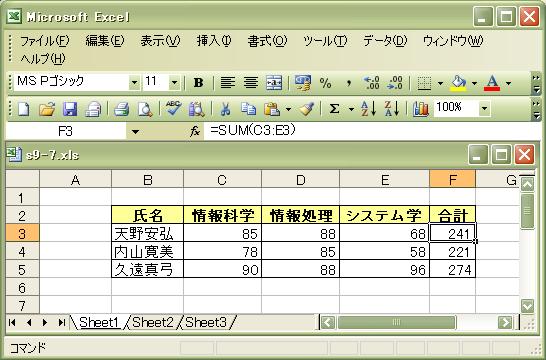Apply Percent style format
Screen dimensions: 546x360
(x=325, y=83)
